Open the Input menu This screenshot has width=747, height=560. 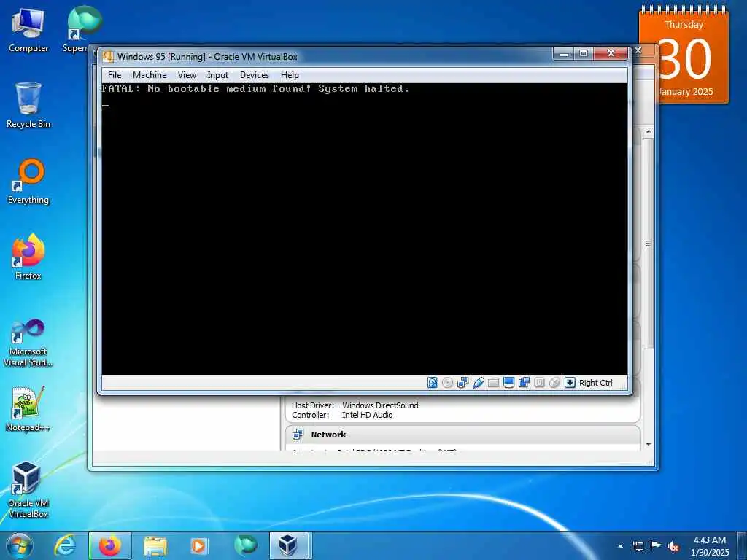217,75
